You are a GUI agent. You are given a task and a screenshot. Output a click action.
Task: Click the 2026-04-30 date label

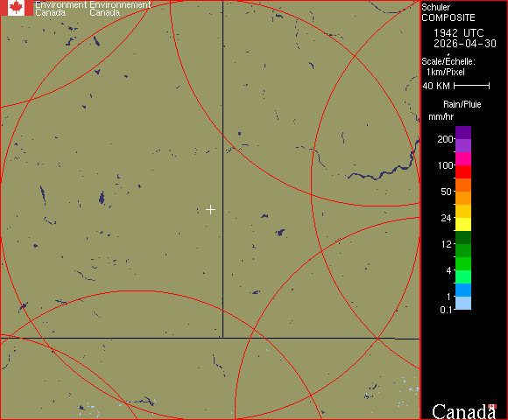pos(465,44)
